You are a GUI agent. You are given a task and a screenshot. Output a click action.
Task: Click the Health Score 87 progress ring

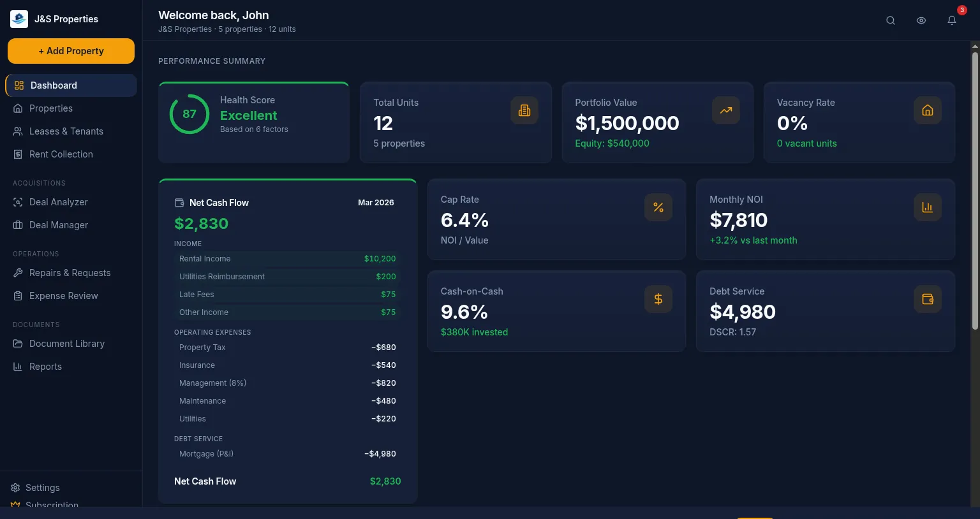189,114
